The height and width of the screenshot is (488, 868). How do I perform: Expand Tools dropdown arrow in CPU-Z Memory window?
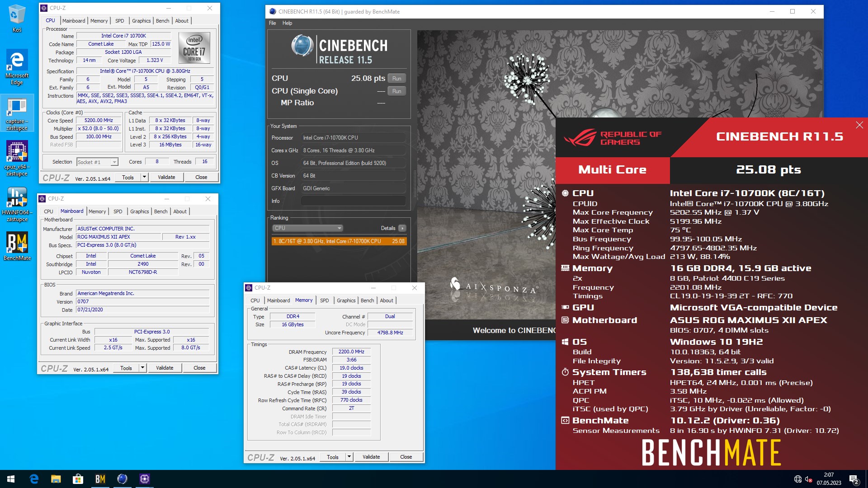tap(349, 457)
